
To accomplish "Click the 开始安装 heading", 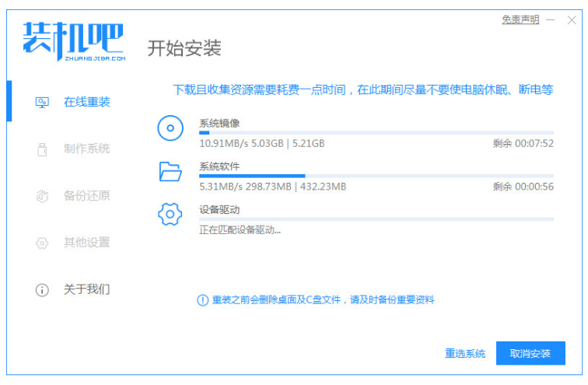I will tap(184, 48).
